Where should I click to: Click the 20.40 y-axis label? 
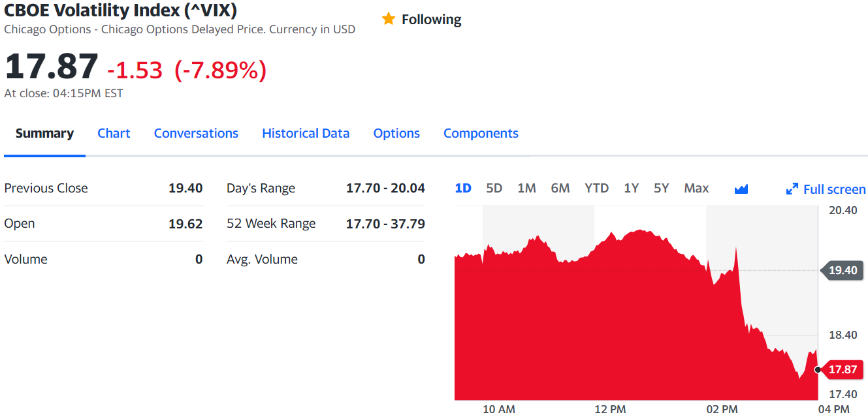[843, 210]
